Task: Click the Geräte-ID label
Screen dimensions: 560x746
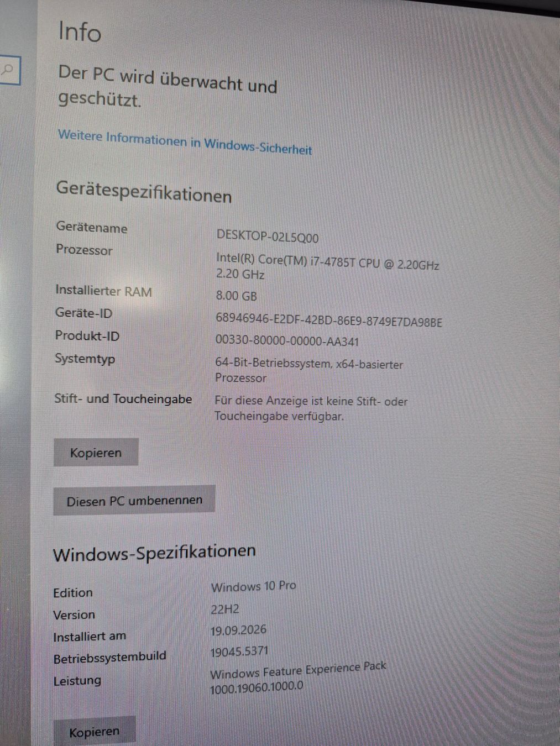Action: 83,313
